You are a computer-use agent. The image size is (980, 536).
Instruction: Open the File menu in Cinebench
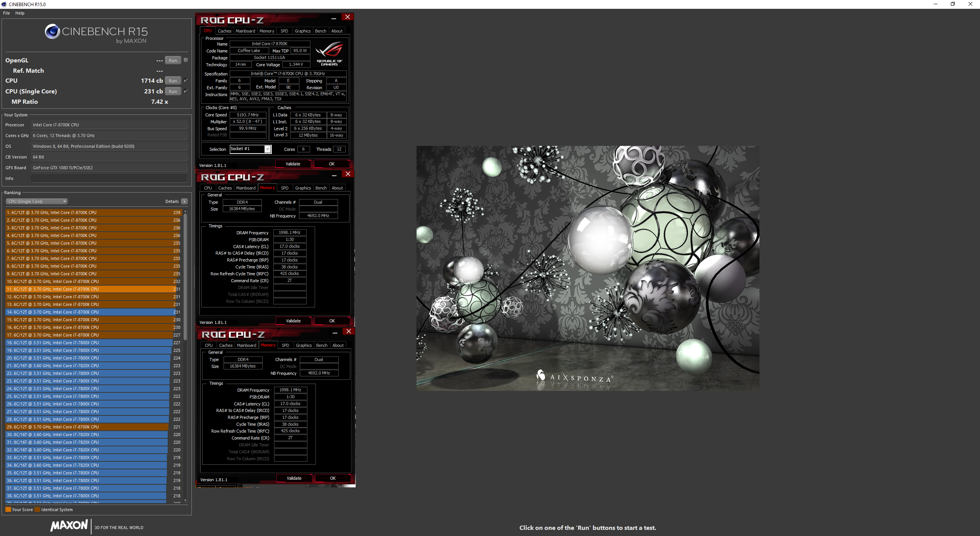click(7, 13)
